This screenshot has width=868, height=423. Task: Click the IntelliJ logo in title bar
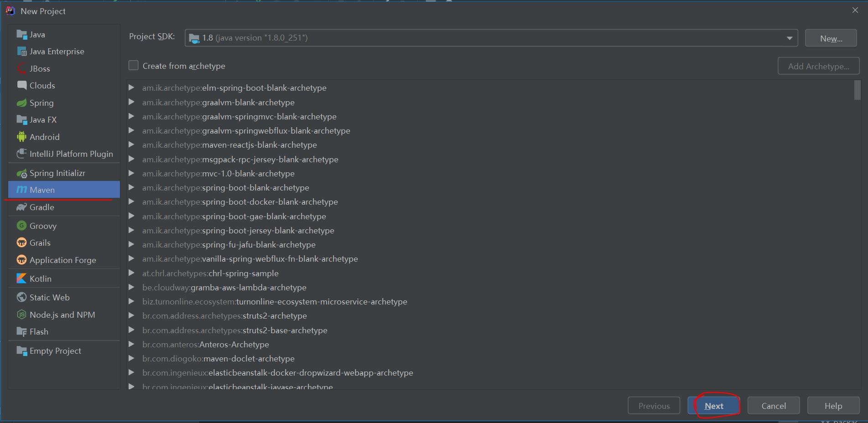coord(10,11)
